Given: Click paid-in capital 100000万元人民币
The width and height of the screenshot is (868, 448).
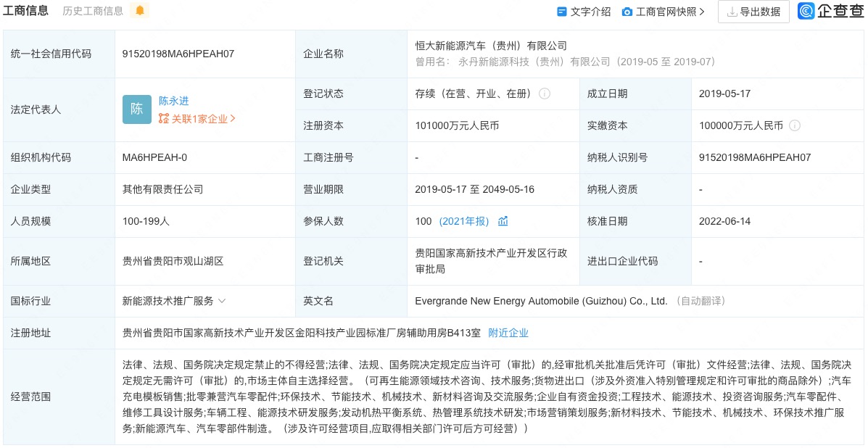Looking at the screenshot, I should [x=741, y=125].
